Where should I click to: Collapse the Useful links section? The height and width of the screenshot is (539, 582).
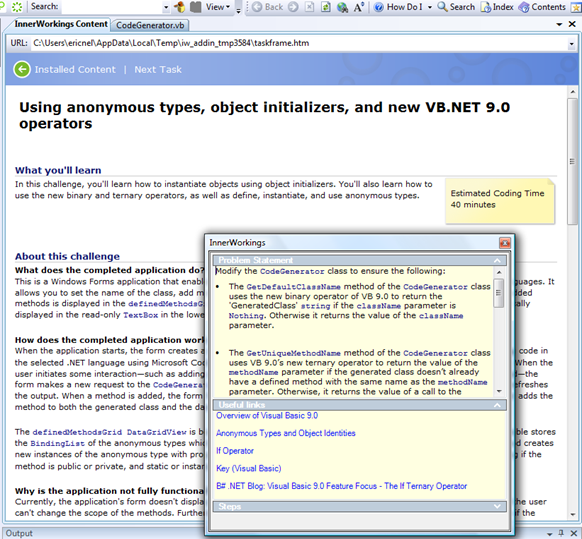(x=497, y=405)
